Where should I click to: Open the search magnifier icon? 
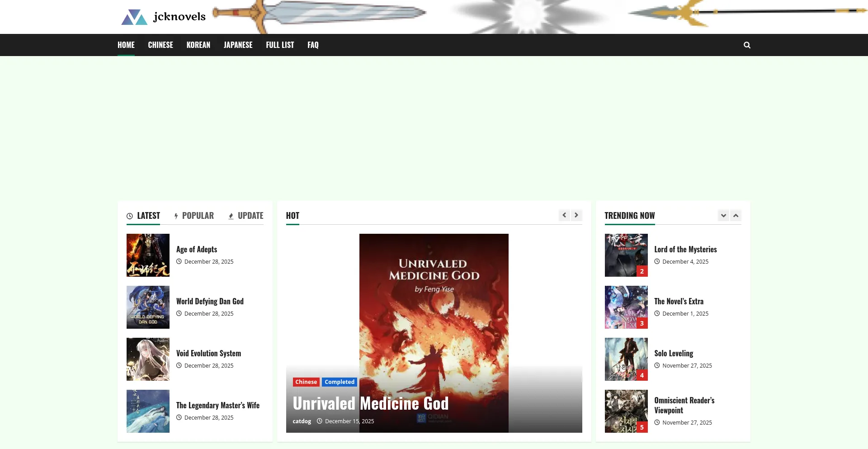[747, 45]
